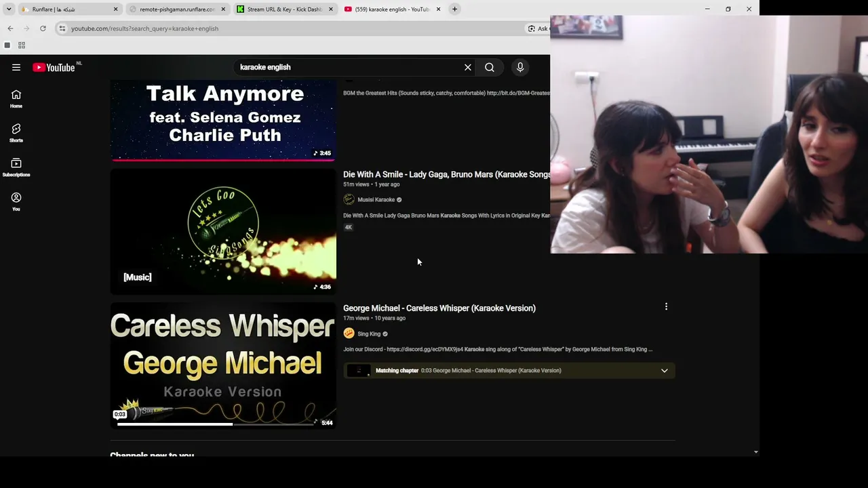Go forward using the browser forward arrow
868x488 pixels.
pyautogui.click(x=26, y=28)
